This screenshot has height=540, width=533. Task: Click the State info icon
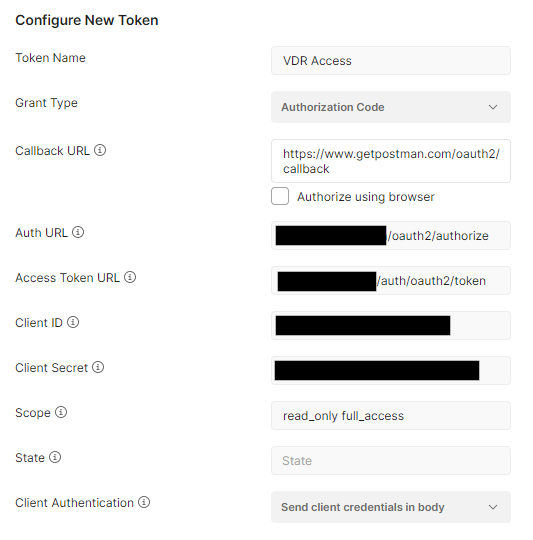tap(55, 457)
